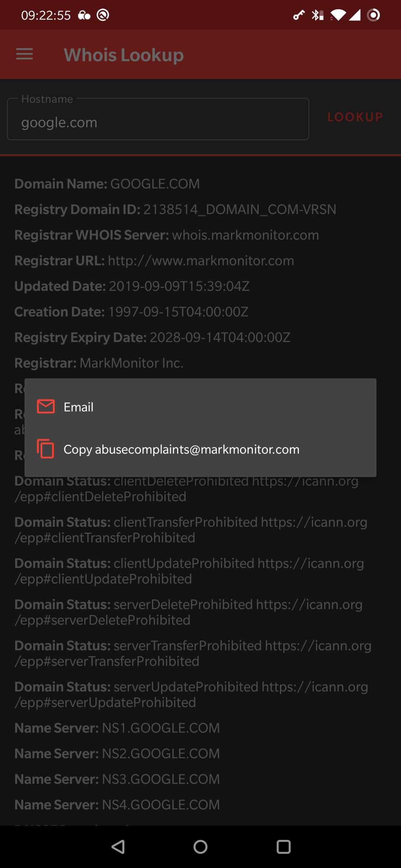The width and height of the screenshot is (401, 868).
Task: Open the hamburger navigation menu
Action: 25,55
